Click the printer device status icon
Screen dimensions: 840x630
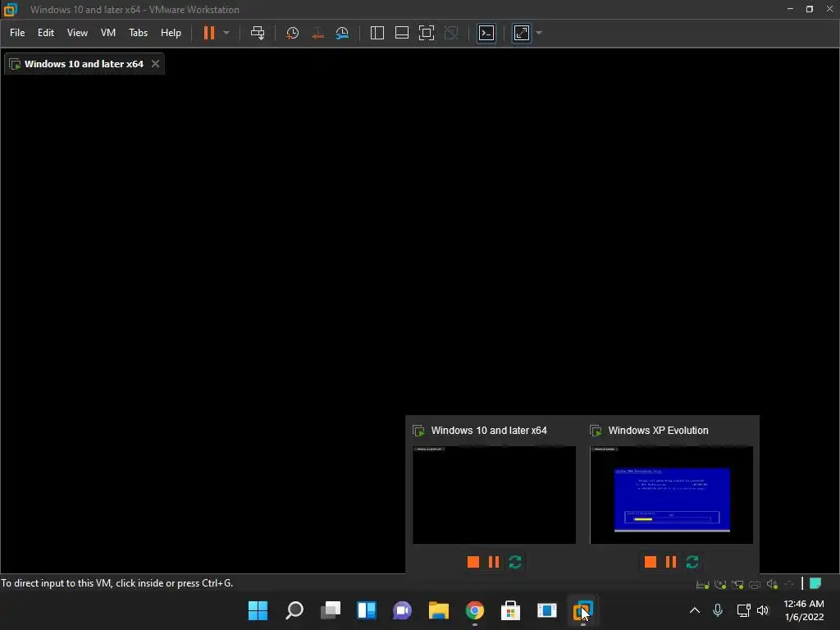(x=755, y=584)
